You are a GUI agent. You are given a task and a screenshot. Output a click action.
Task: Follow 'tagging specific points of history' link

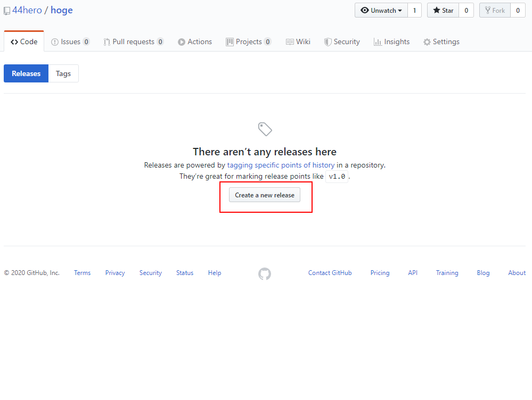[x=281, y=165]
